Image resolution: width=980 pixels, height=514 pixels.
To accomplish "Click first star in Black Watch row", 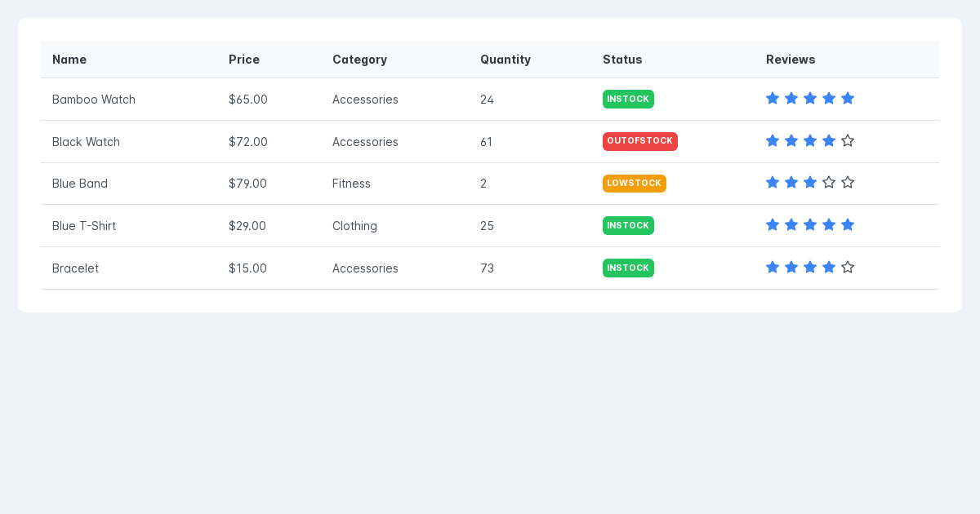I will 773,141.
